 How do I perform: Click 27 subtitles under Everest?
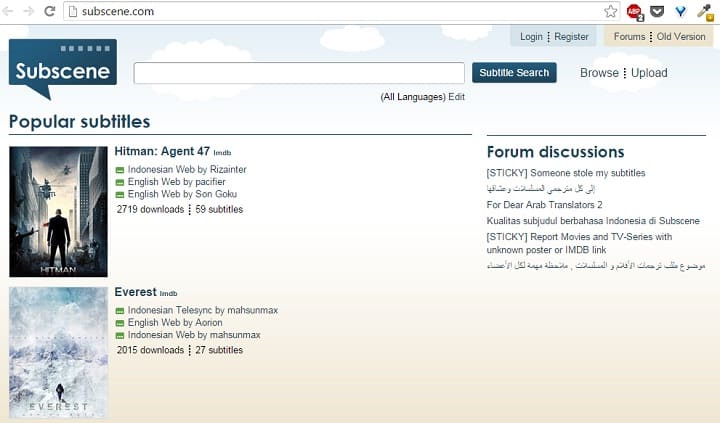point(219,350)
